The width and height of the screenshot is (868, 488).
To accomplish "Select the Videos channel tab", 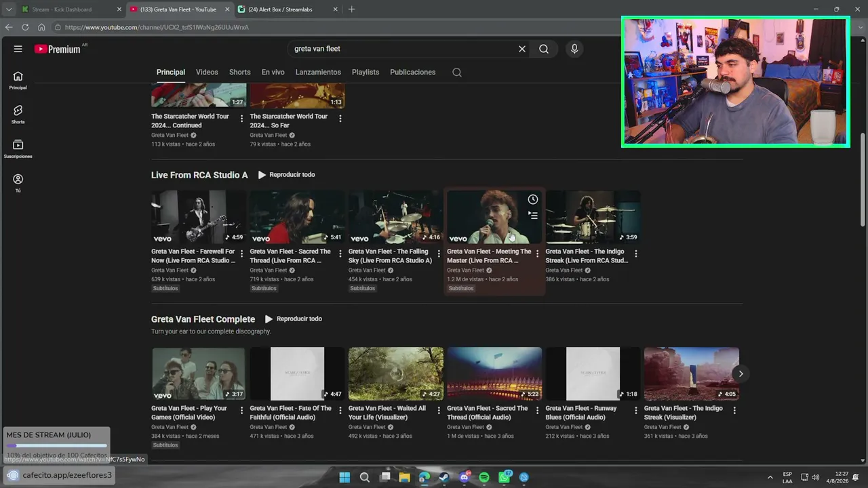I will point(207,73).
